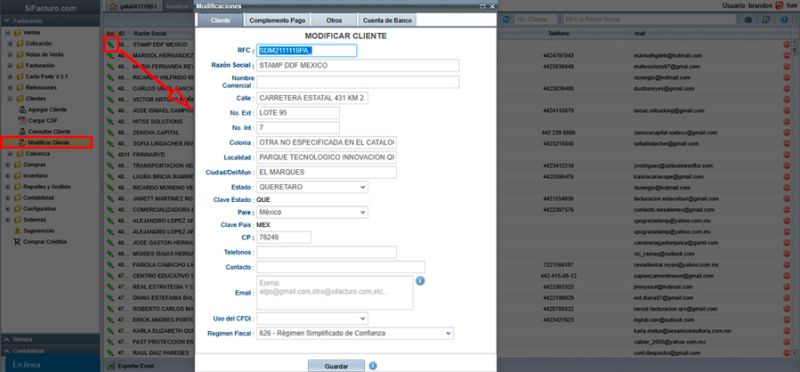Expand the Notas de Venta folder
Image resolution: width=800 pixels, height=372 pixels.
(x=10, y=55)
